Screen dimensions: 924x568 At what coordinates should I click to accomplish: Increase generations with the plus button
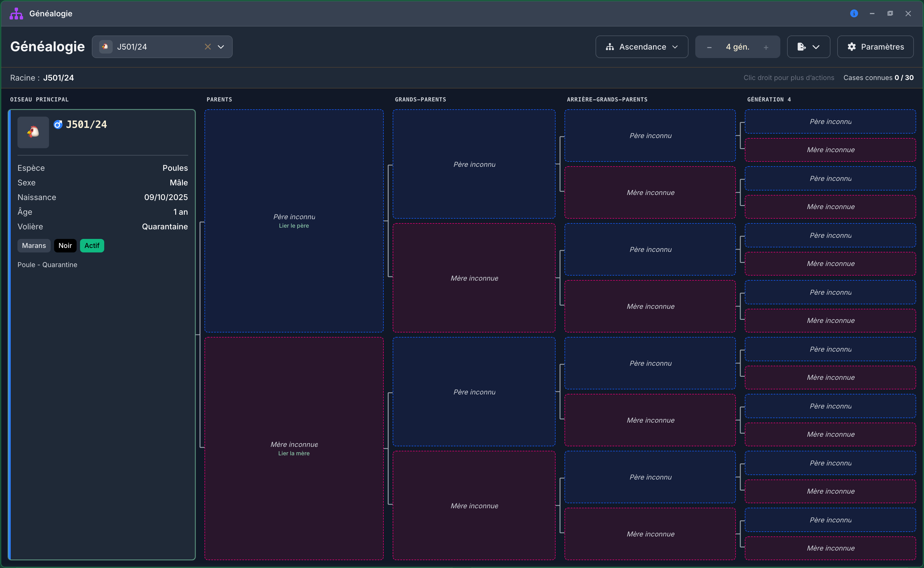[766, 47]
